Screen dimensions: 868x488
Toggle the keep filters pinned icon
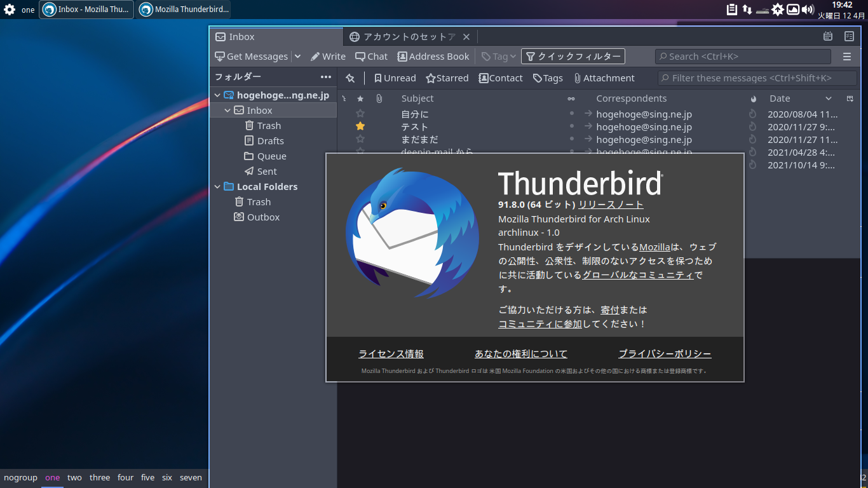click(350, 78)
